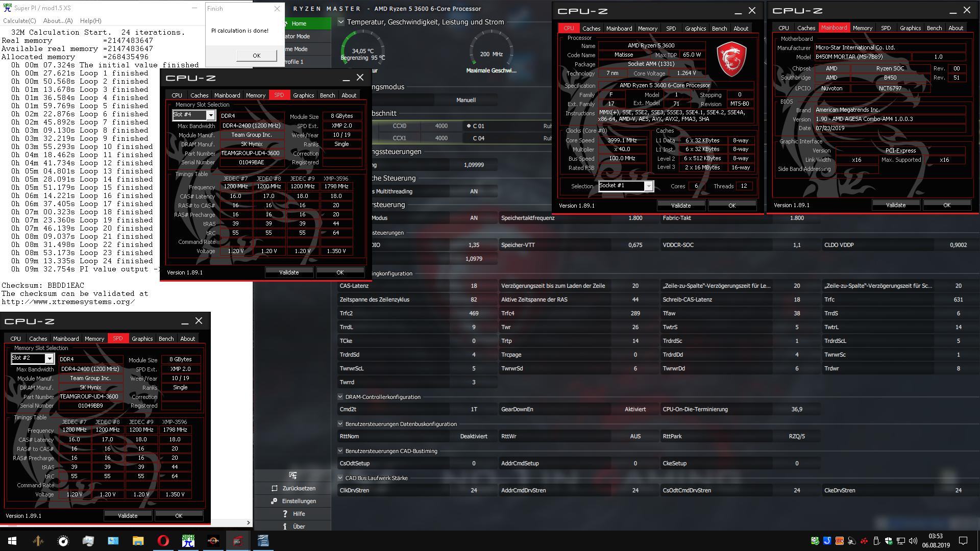
Task: Open Slot #4 memory slot dropdown
Action: (x=210, y=115)
